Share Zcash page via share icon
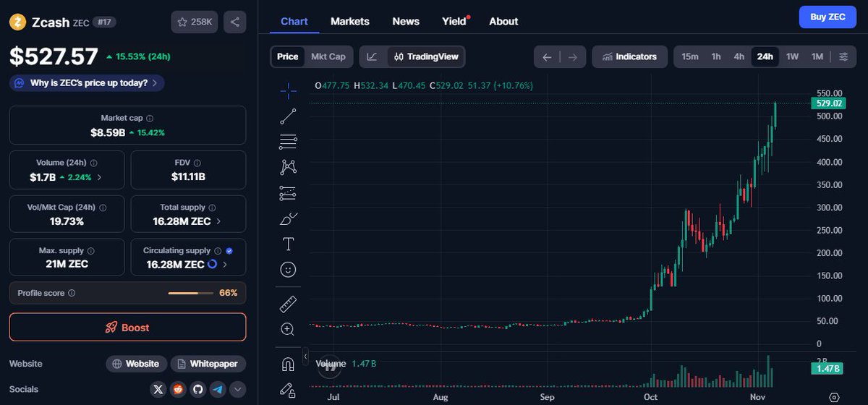The width and height of the screenshot is (868, 405). click(234, 22)
